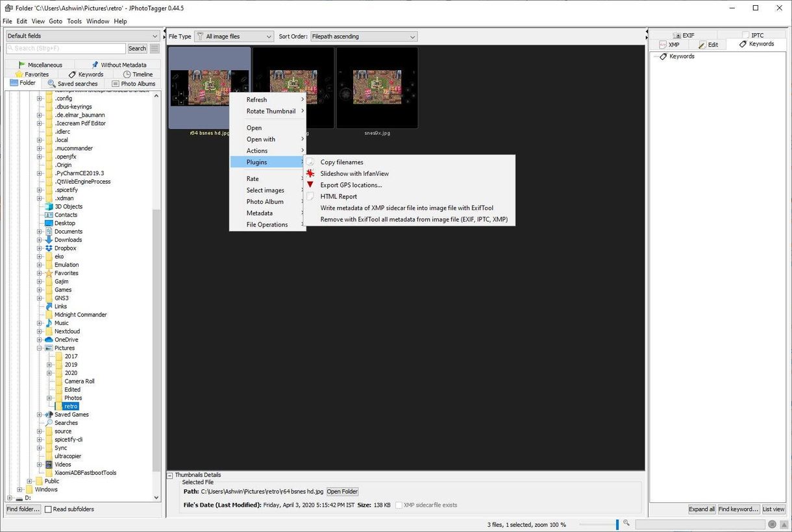Open the Sort Order dropdown
792x532 pixels.
coord(364,37)
